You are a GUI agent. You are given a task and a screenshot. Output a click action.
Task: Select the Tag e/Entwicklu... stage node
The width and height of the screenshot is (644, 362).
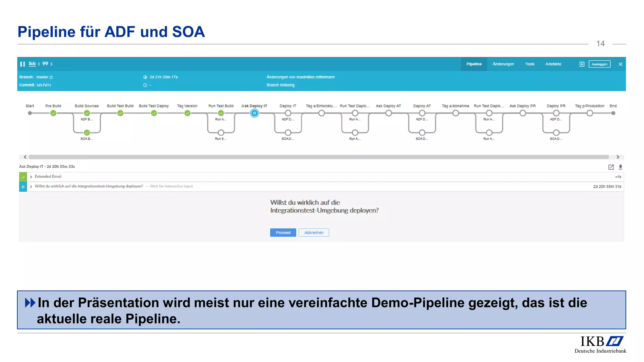(x=321, y=113)
